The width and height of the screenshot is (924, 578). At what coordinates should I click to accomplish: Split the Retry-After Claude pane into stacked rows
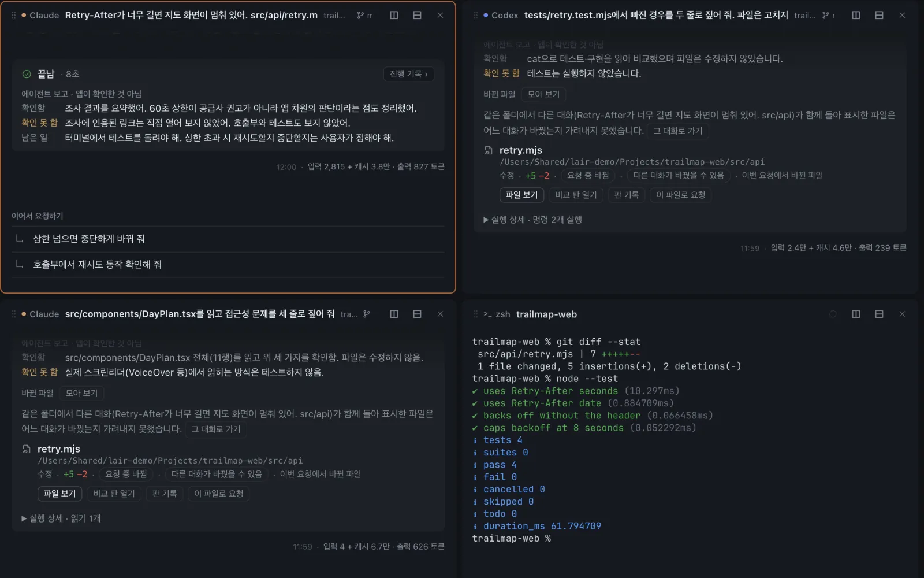pyautogui.click(x=417, y=16)
